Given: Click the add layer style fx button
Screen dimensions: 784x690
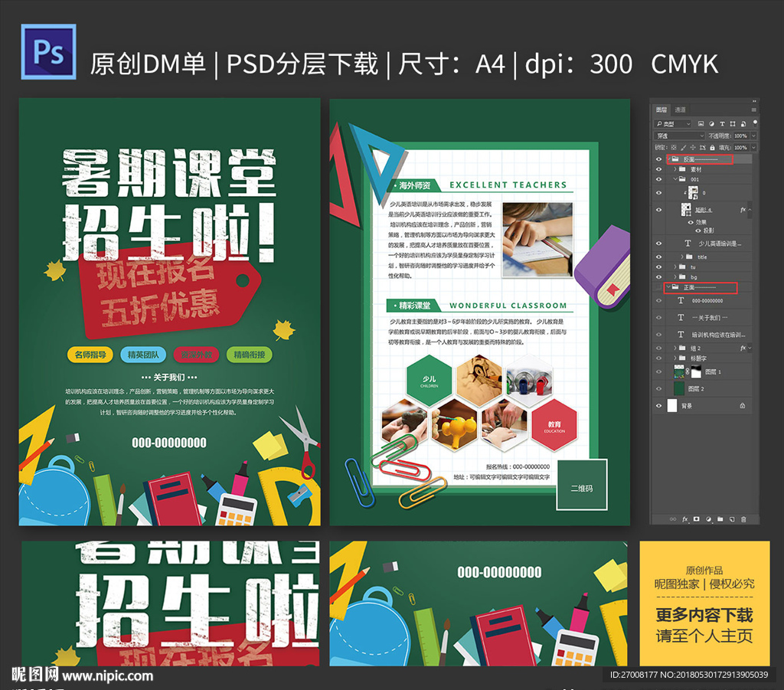Looking at the screenshot, I should point(685,519).
